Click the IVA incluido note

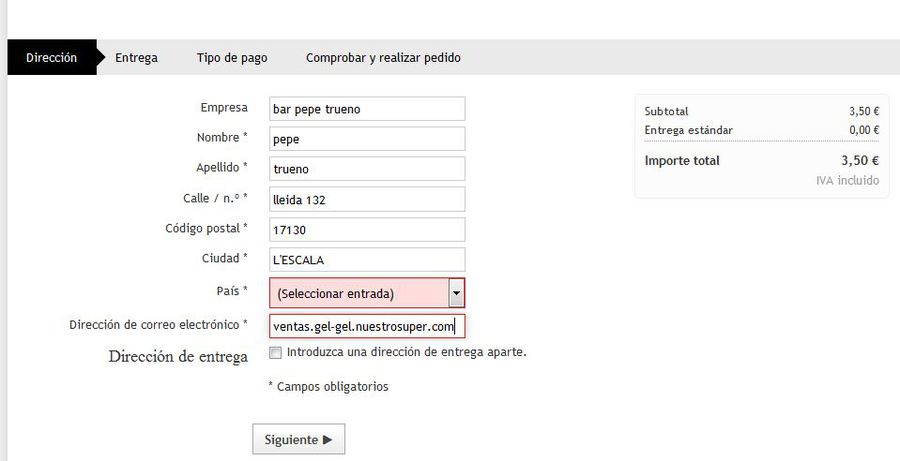pyautogui.click(x=846, y=181)
